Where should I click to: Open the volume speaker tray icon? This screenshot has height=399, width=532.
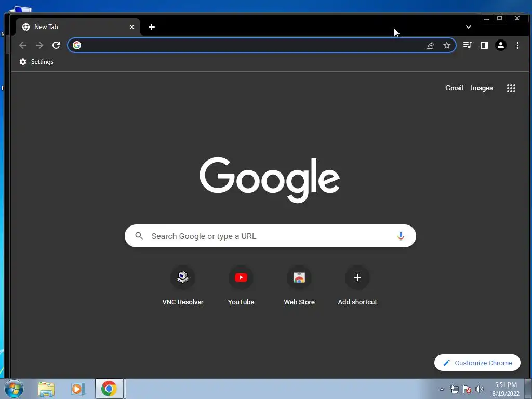[480, 389]
